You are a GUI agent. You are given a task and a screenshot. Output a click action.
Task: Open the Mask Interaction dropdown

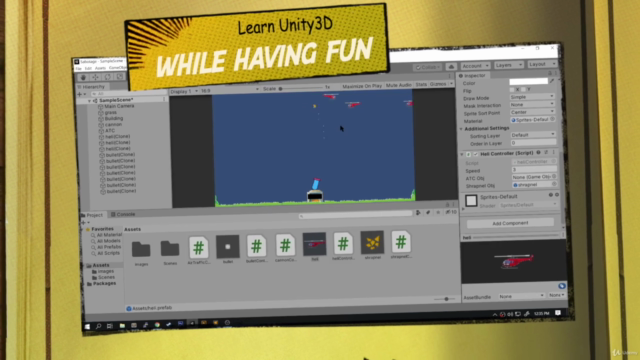(x=532, y=104)
